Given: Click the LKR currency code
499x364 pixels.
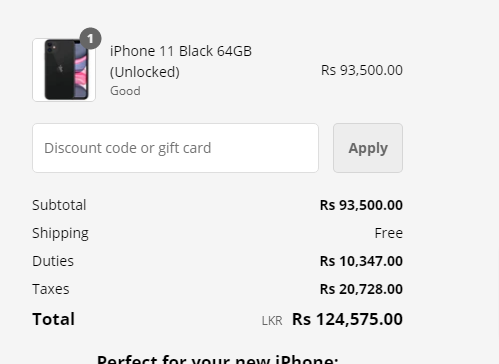Looking at the screenshot, I should pos(272,321).
